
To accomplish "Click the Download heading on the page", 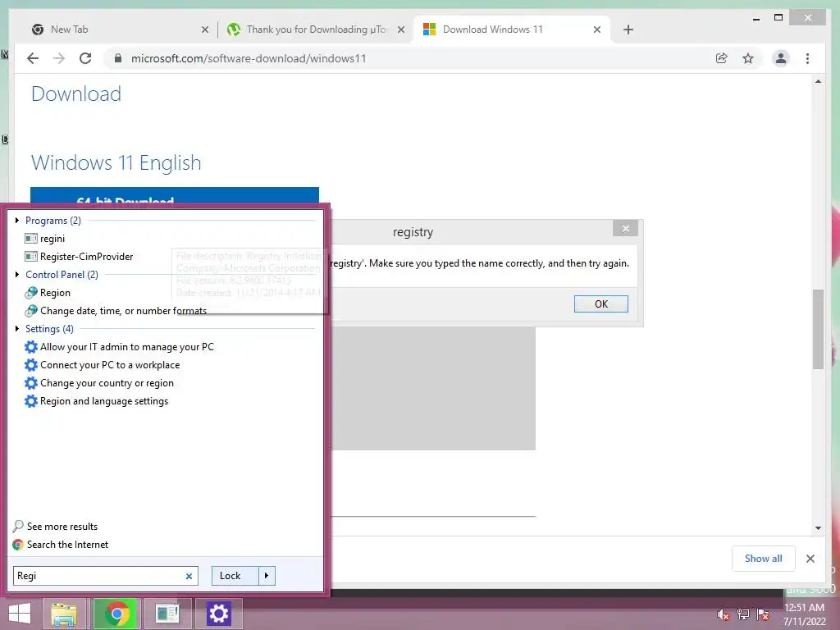I will 76,94.
